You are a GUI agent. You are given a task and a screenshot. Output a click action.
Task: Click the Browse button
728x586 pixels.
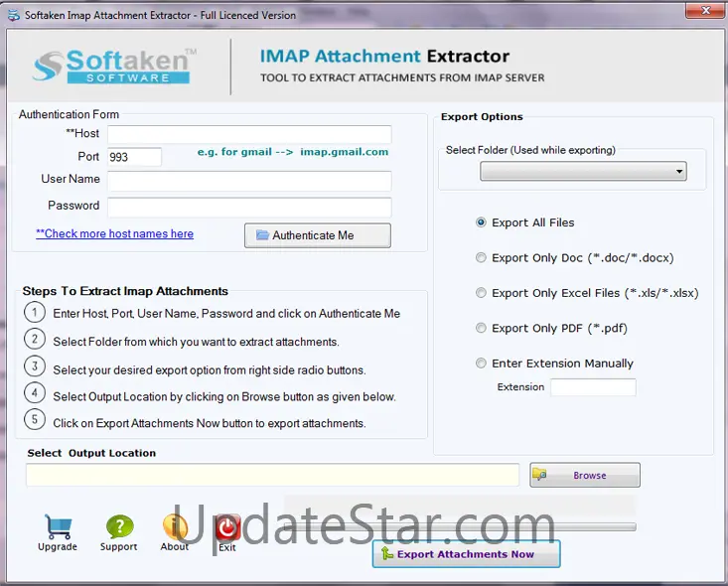[x=585, y=475]
